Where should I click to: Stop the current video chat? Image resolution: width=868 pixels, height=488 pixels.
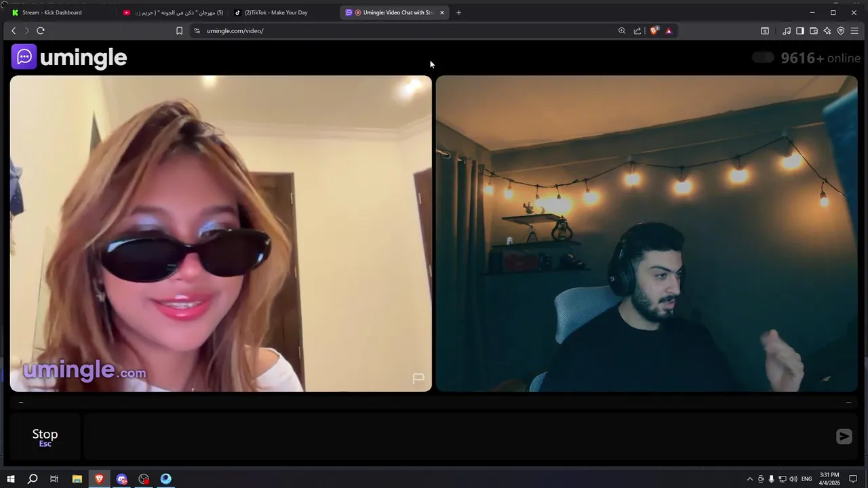45,437
